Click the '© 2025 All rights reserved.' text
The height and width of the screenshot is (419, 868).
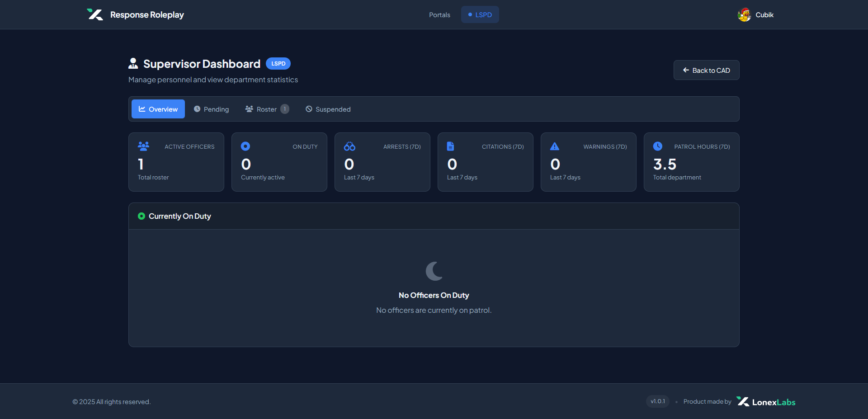112,402
